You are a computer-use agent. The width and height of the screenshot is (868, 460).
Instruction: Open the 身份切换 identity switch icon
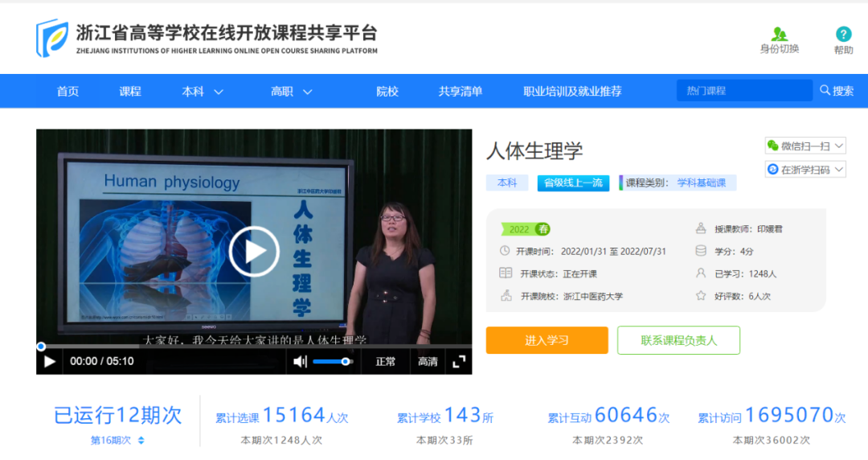[779, 34]
